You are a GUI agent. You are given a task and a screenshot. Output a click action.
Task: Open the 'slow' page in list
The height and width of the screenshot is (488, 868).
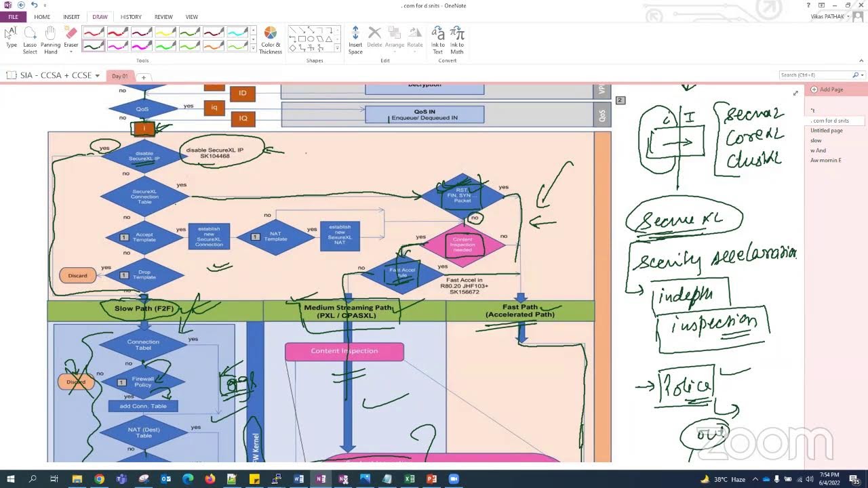[x=816, y=140]
